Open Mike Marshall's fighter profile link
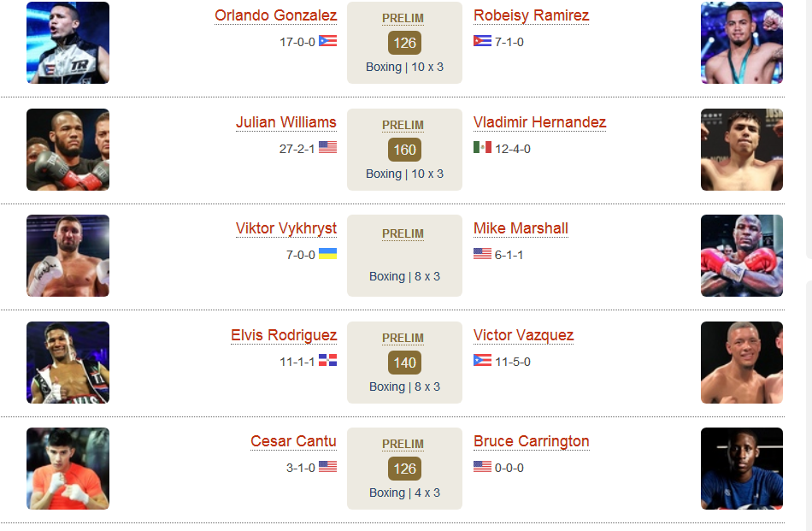Viewport: 812px width, 531px height. pyautogui.click(x=521, y=228)
